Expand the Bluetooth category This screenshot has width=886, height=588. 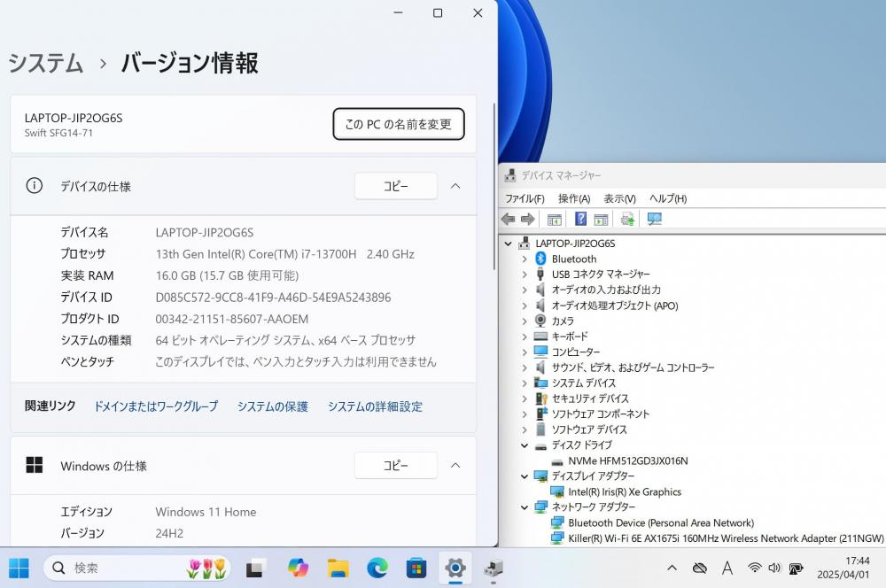(x=525, y=259)
